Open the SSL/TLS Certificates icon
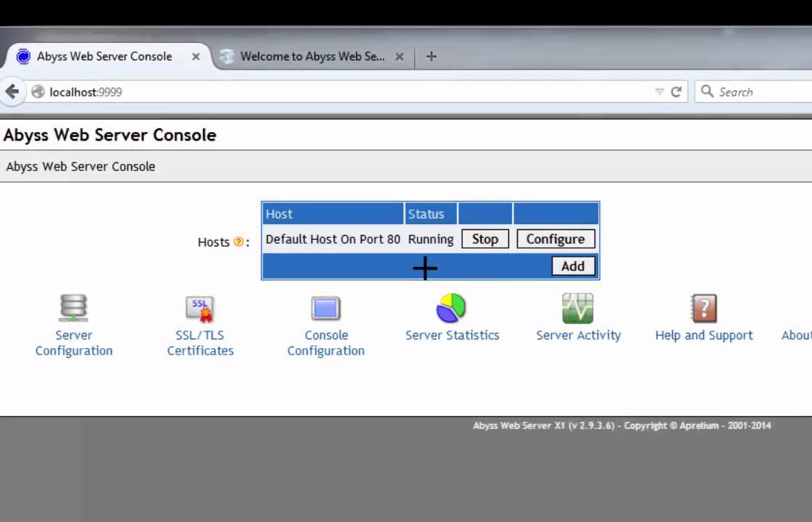The height and width of the screenshot is (522, 812). tap(200, 309)
